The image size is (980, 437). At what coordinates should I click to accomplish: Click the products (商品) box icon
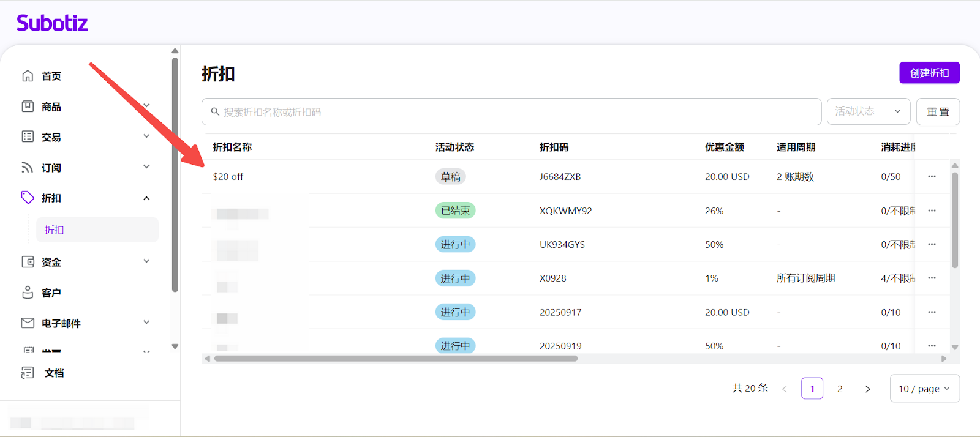[x=28, y=106]
